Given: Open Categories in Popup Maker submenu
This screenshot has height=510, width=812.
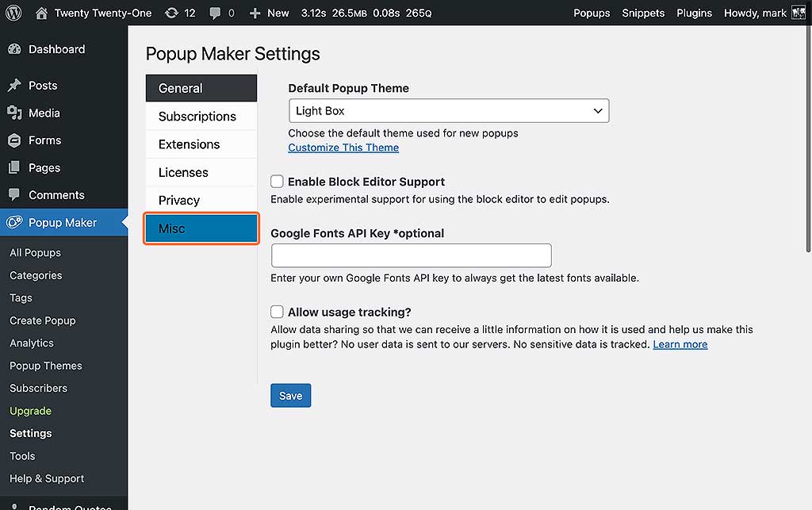Looking at the screenshot, I should tap(36, 275).
